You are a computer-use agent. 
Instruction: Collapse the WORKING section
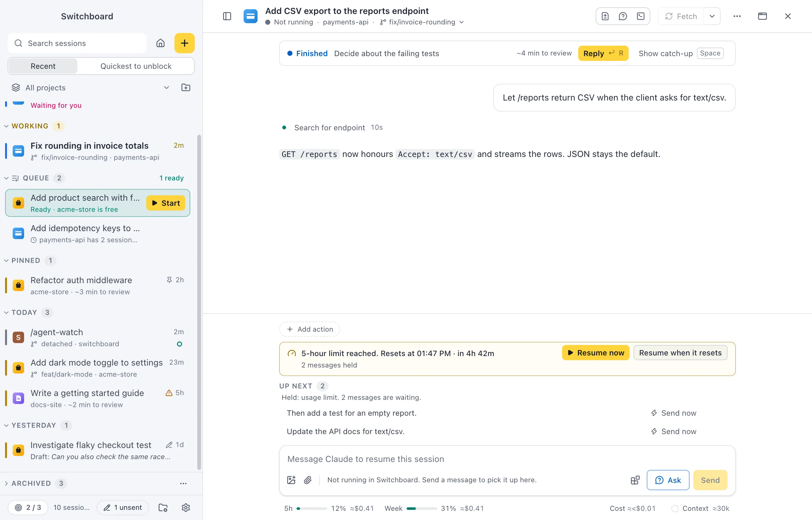tap(6, 126)
